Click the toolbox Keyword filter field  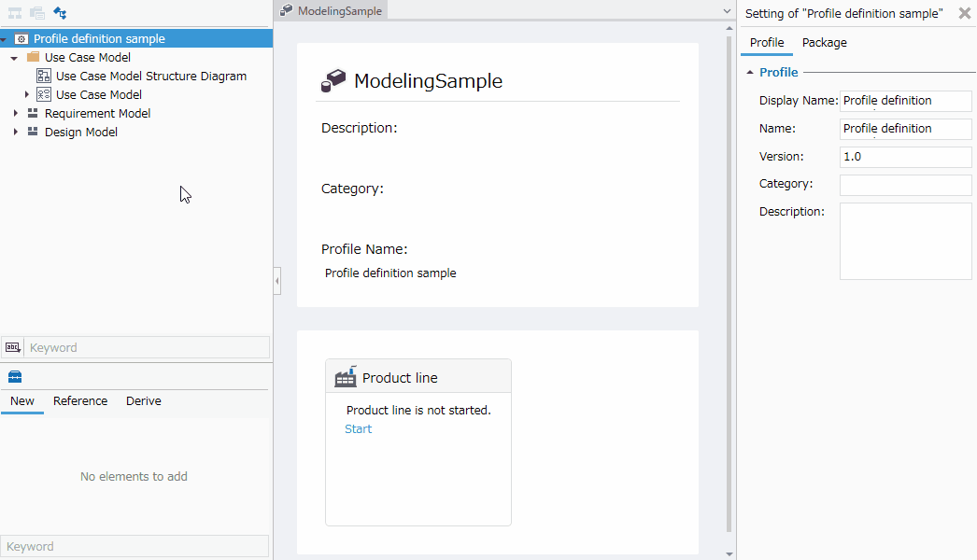pyautogui.click(x=135, y=546)
